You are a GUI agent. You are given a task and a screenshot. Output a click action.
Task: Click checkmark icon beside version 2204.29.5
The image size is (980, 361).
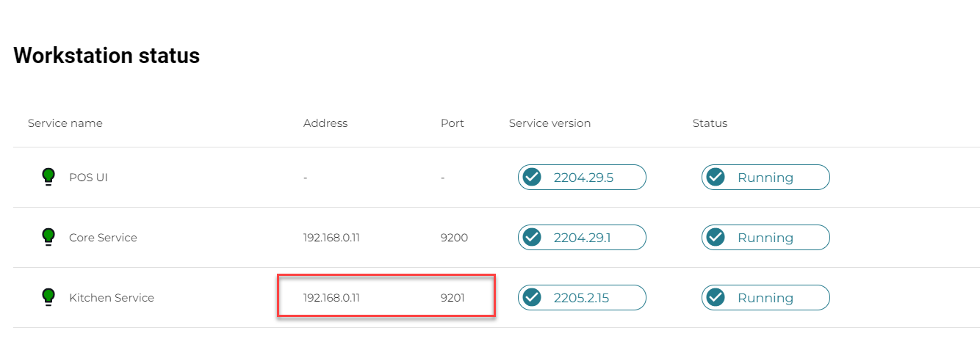click(x=532, y=178)
